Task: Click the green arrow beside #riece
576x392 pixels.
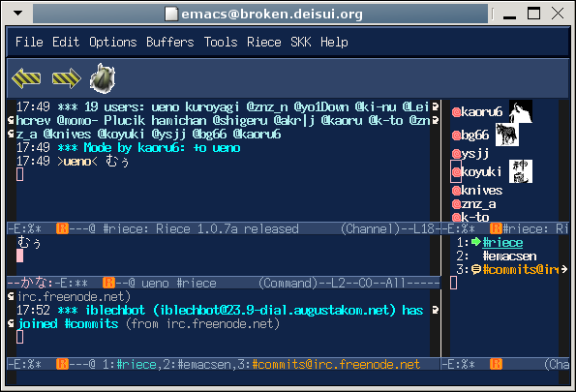Action: [476, 242]
